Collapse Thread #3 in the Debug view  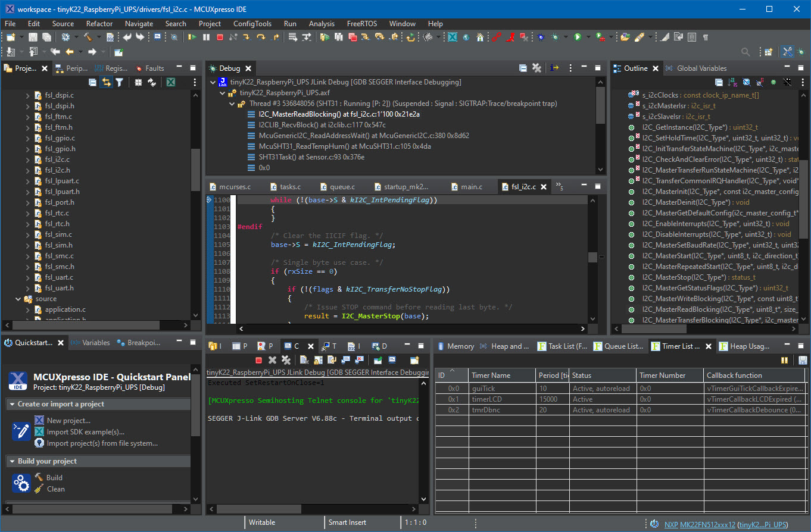pyautogui.click(x=232, y=104)
